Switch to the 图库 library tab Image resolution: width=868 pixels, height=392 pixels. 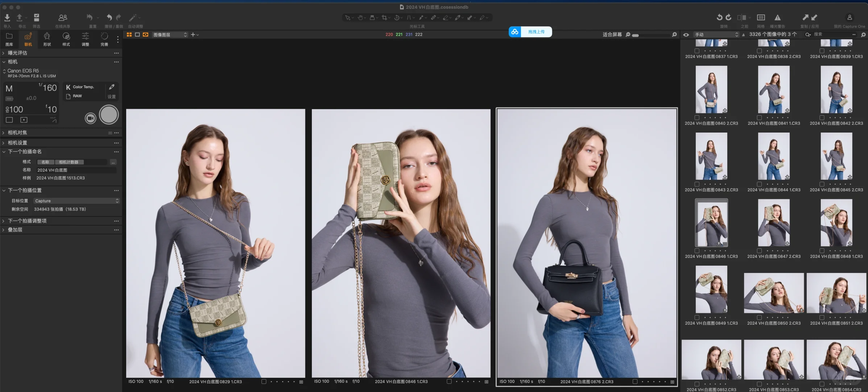tap(9, 39)
